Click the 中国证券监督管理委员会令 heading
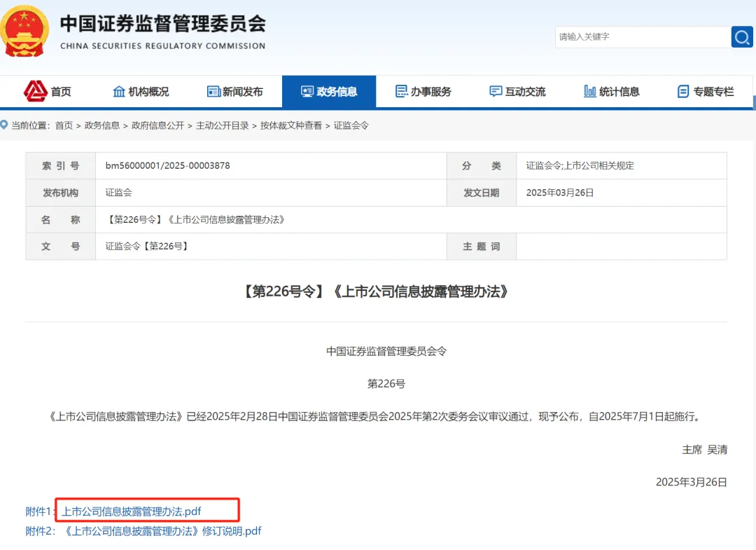756x550 pixels. coord(386,351)
